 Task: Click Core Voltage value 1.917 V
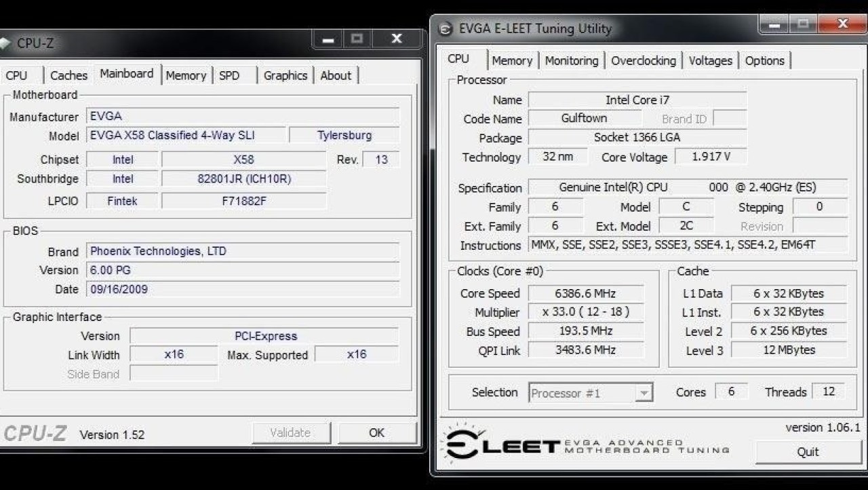[711, 157]
